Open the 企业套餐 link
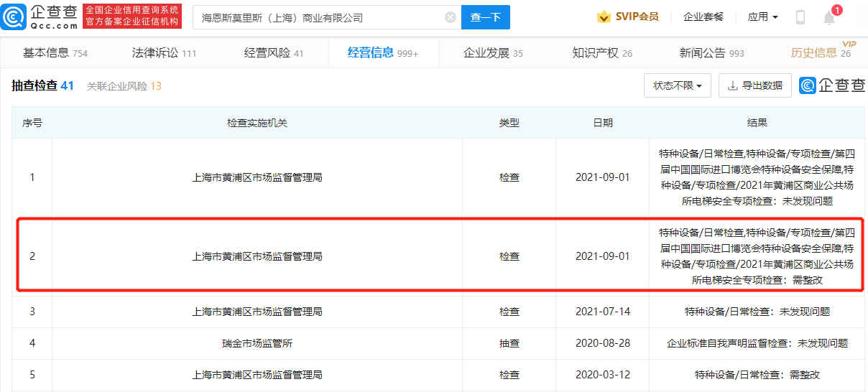This screenshot has height=392, width=868. tap(703, 17)
